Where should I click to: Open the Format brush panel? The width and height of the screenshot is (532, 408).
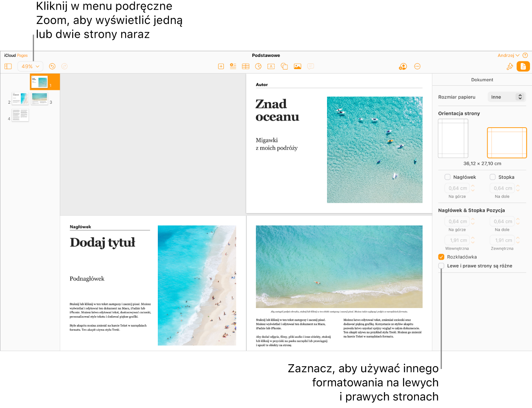pos(510,66)
